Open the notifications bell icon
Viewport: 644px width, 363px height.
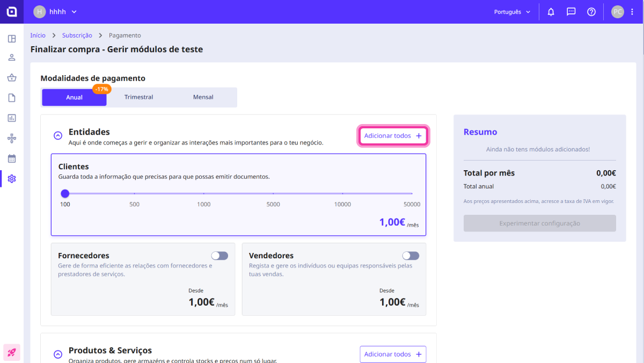551,12
